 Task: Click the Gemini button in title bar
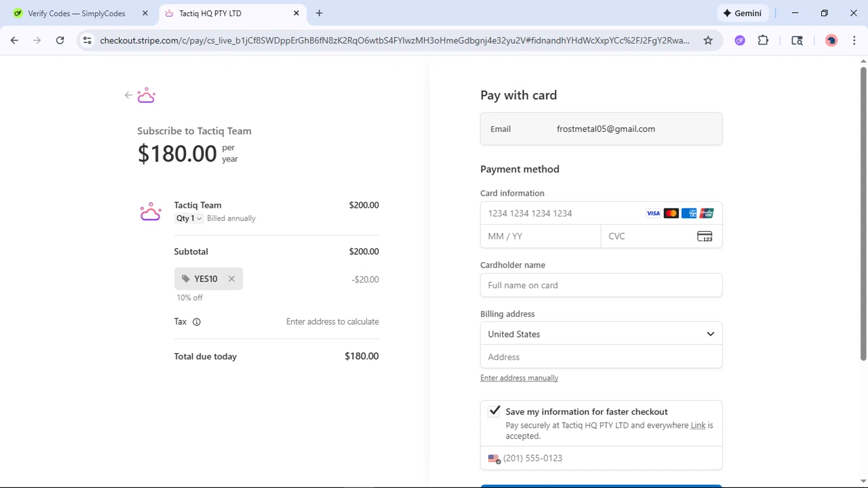(x=742, y=13)
